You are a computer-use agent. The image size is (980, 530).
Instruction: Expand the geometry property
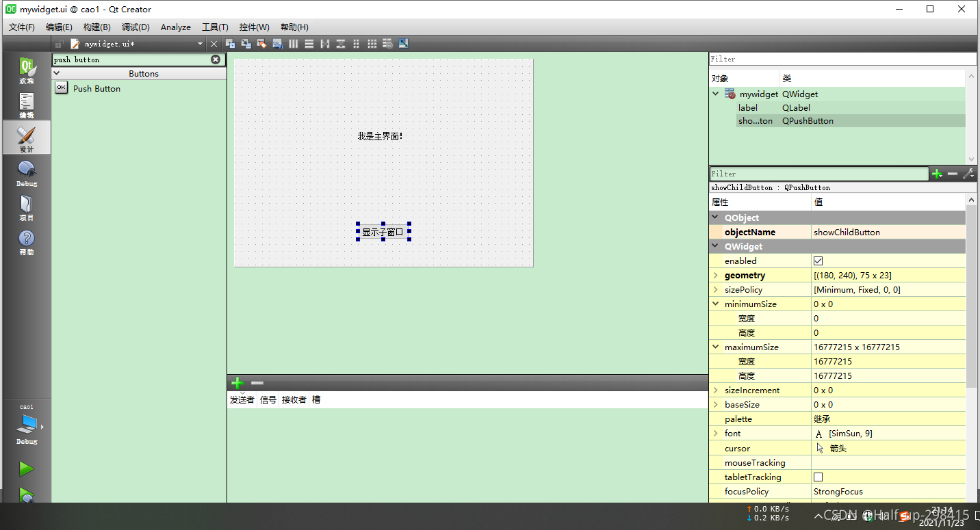[716, 276]
